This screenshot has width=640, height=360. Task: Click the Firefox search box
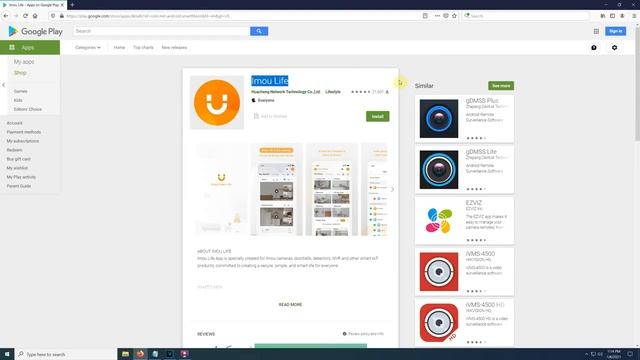coord(527,16)
